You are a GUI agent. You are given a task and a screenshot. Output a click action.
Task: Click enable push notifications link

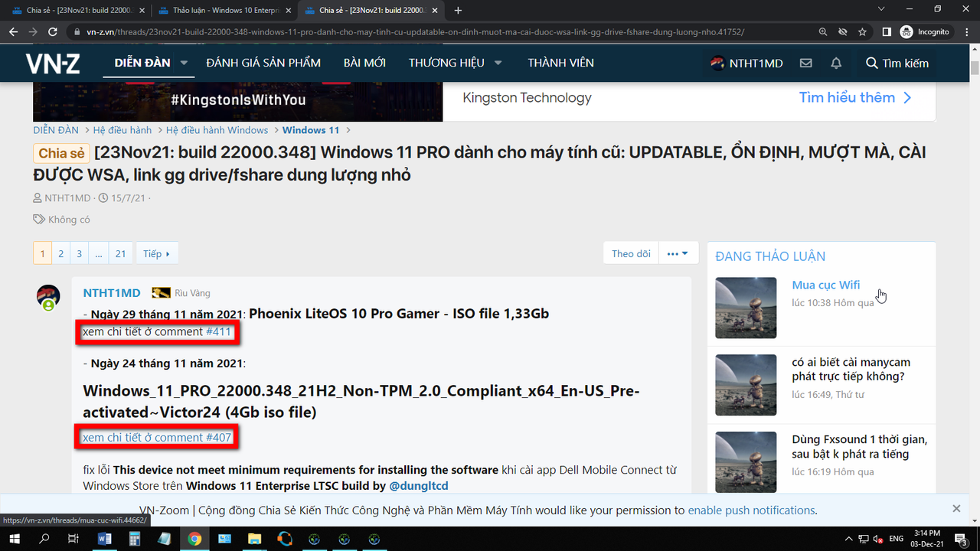pos(752,510)
